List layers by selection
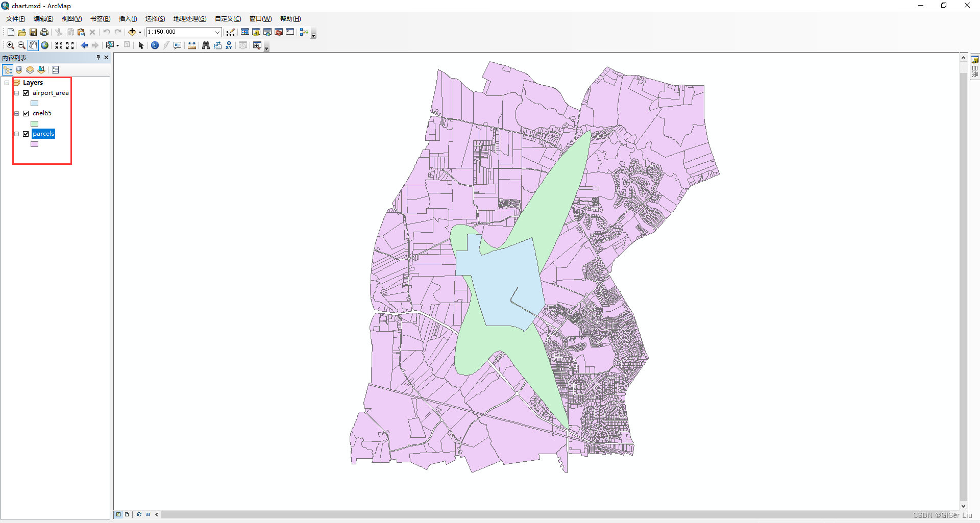Screen dimensions: 980x523 click(x=41, y=70)
